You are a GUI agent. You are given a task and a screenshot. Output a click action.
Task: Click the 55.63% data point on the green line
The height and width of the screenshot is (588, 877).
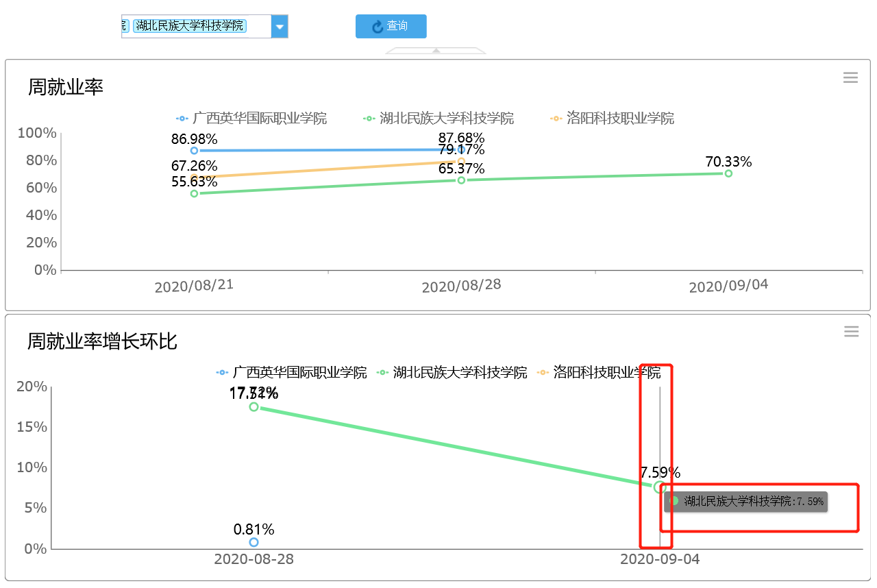[x=194, y=193]
